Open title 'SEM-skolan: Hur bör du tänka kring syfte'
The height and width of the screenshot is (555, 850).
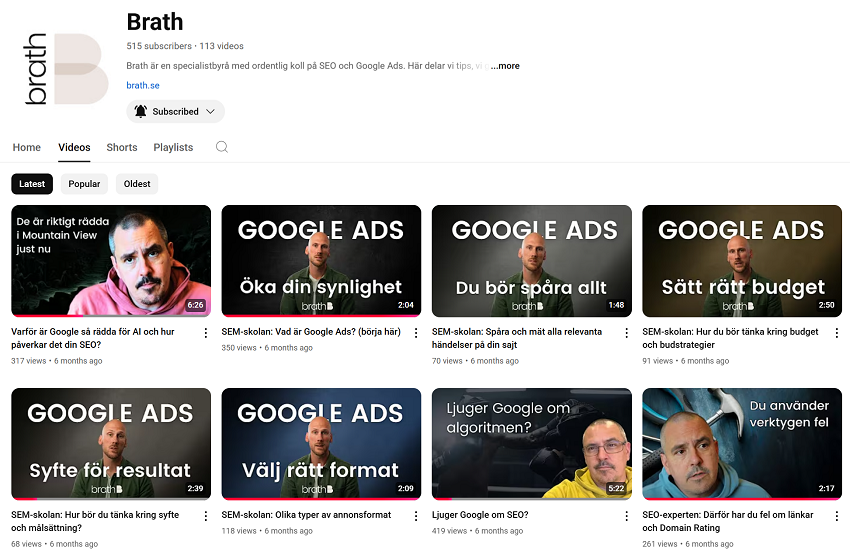[95, 521]
